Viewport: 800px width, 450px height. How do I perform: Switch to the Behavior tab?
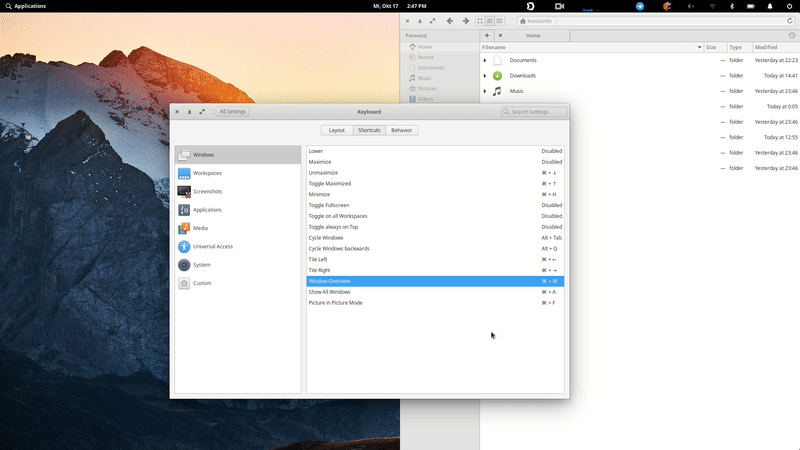[x=402, y=130]
